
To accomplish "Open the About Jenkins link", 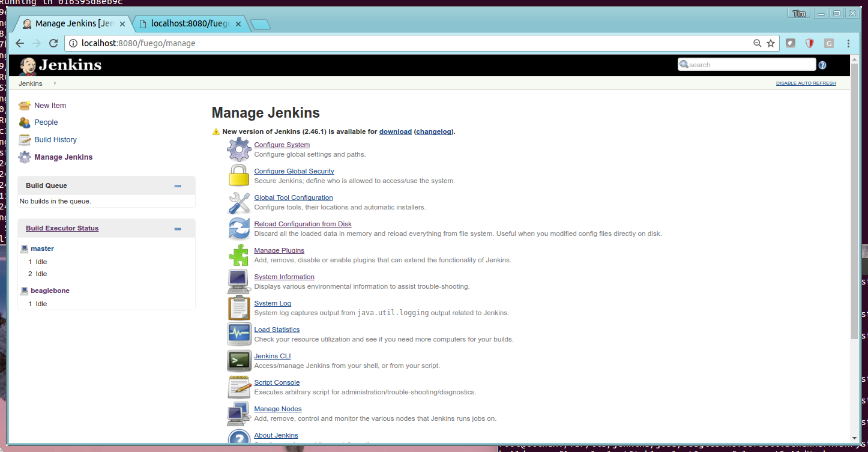I will (x=276, y=435).
